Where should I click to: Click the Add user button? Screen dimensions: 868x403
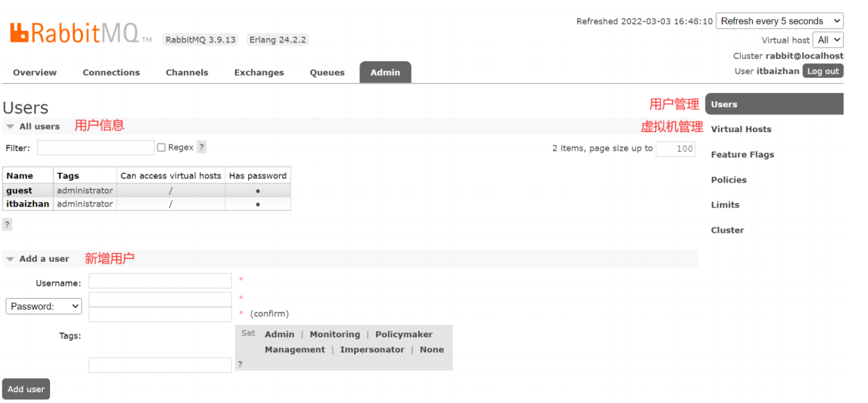(26, 389)
